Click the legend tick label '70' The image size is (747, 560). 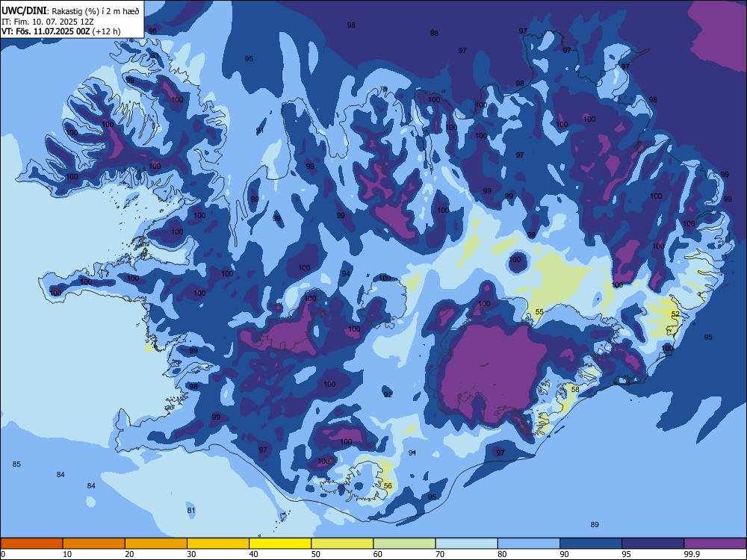point(440,554)
